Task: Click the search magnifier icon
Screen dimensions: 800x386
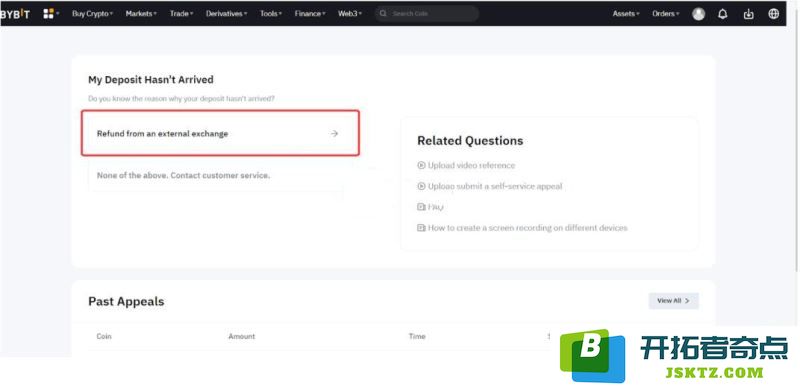Action: 383,14
